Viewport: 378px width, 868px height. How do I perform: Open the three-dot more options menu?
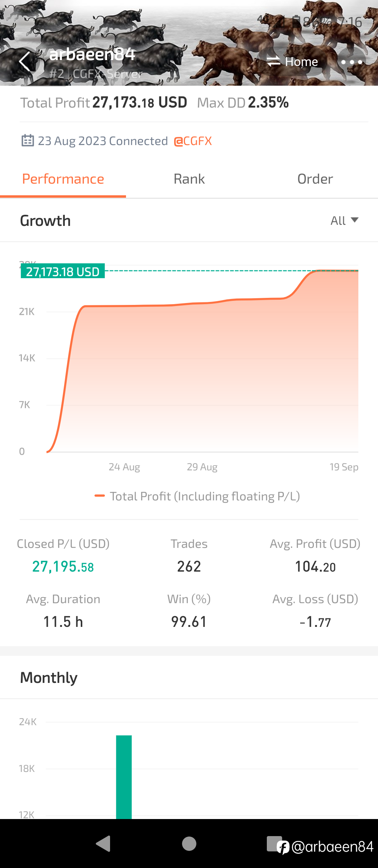click(351, 62)
